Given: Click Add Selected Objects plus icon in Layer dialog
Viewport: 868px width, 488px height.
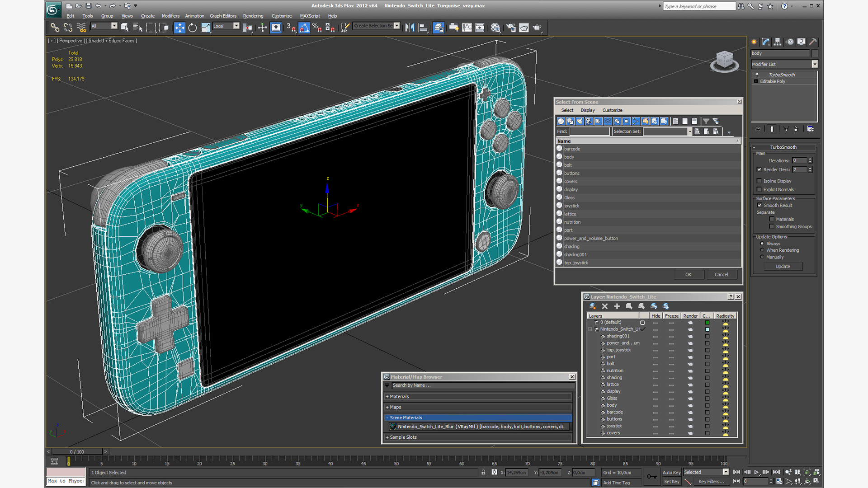Looking at the screenshot, I should (617, 306).
